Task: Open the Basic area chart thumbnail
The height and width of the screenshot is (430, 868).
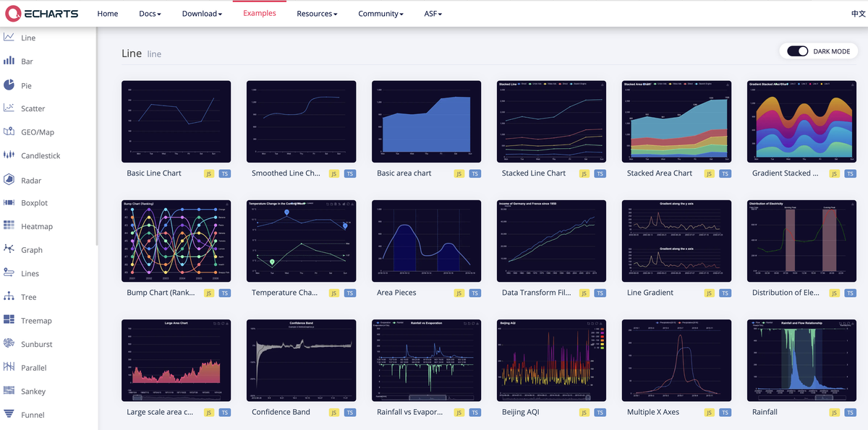Action: 426,121
